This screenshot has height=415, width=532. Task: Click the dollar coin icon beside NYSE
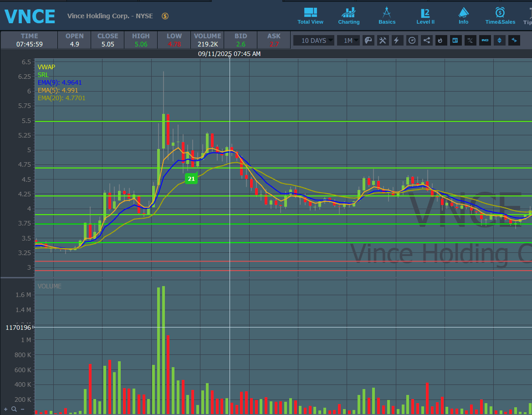pyautogui.click(x=165, y=16)
